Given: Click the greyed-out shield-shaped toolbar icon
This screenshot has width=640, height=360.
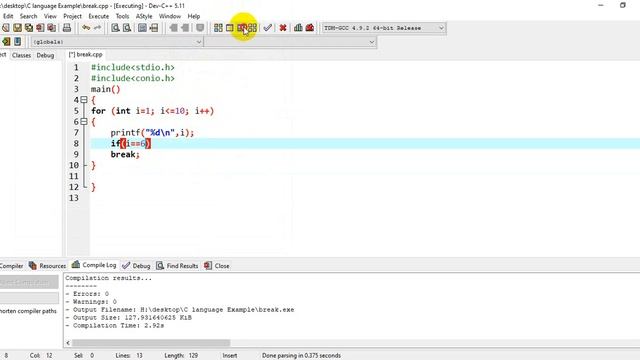Looking at the screenshot, I should pyautogui.click(x=200, y=28).
